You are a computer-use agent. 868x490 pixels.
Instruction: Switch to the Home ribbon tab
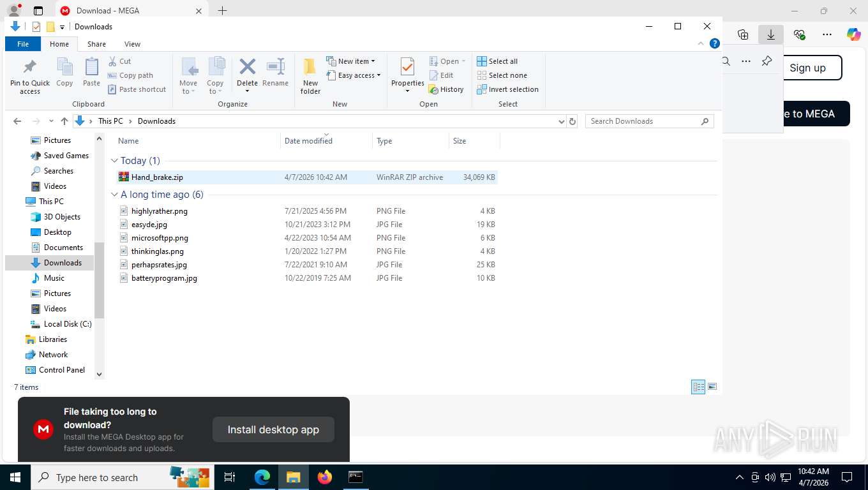(x=59, y=44)
